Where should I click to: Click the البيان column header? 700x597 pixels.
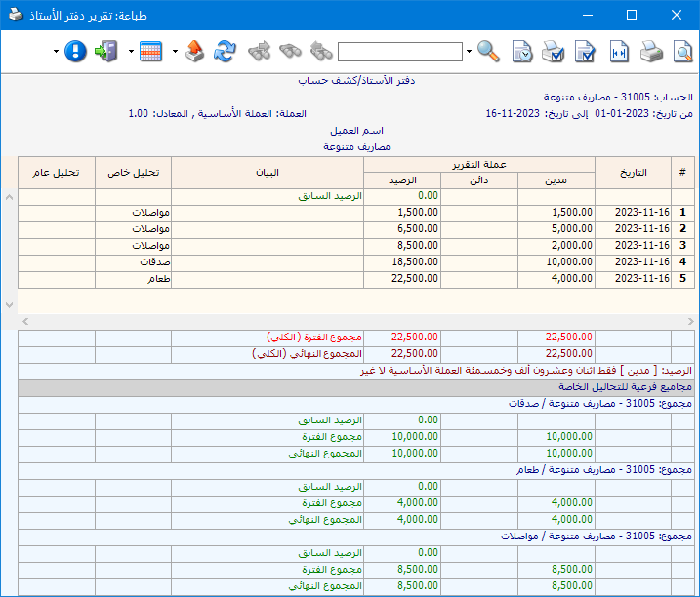268,173
